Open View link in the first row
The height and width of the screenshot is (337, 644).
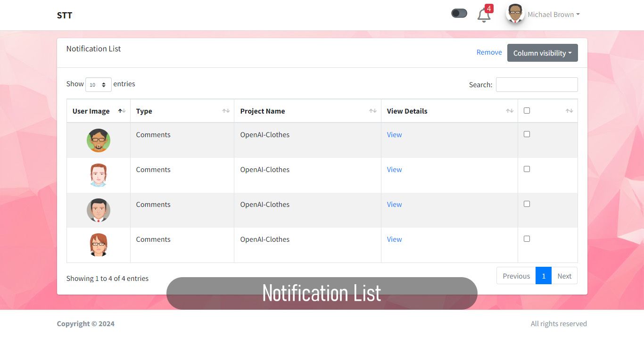[x=394, y=135]
